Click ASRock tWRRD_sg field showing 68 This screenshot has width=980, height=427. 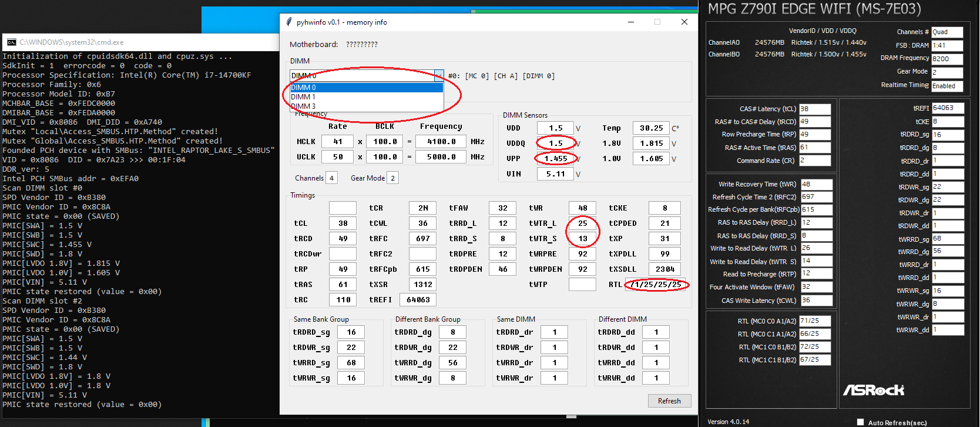pos(948,239)
